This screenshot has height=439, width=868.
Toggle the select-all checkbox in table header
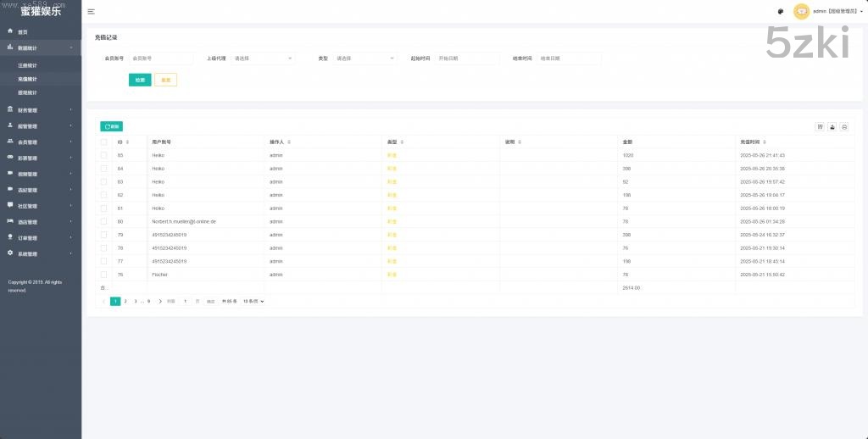pyautogui.click(x=104, y=142)
